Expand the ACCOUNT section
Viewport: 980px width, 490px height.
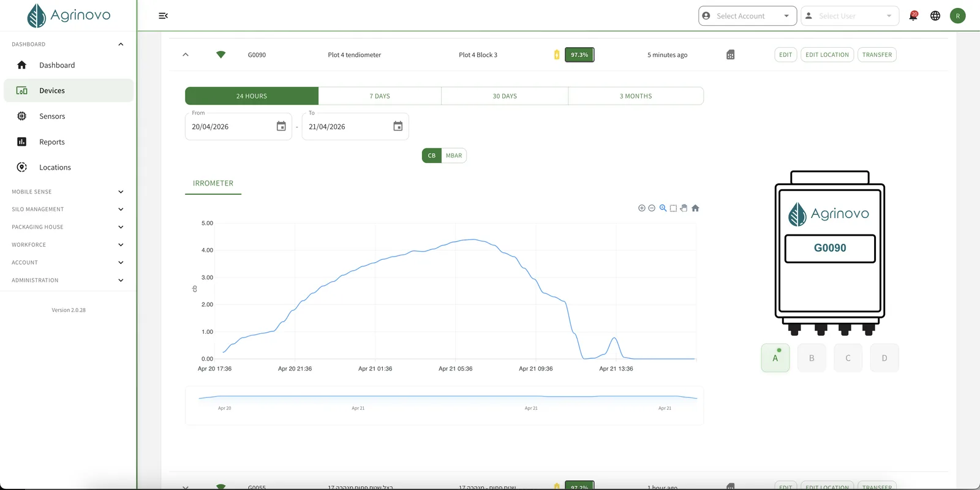(68, 263)
